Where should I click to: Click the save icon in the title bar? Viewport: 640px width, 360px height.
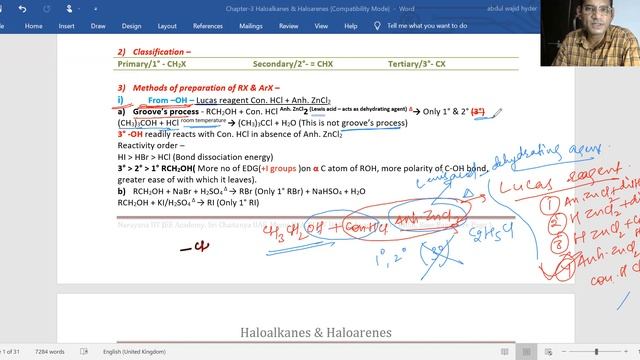click(2, 9)
